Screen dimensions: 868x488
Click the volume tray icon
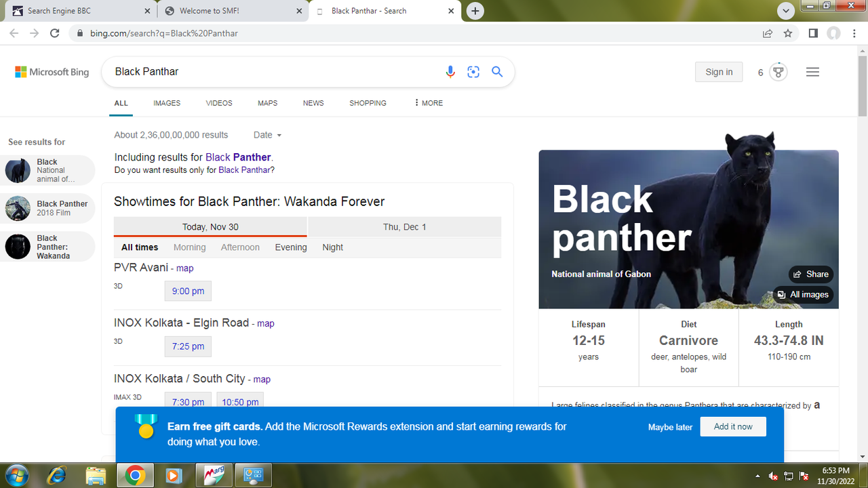773,476
